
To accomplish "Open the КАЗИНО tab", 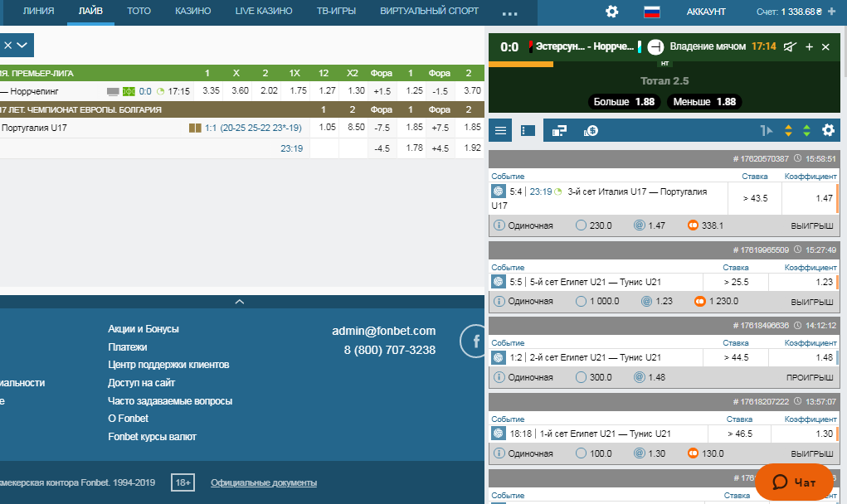I will coord(192,12).
